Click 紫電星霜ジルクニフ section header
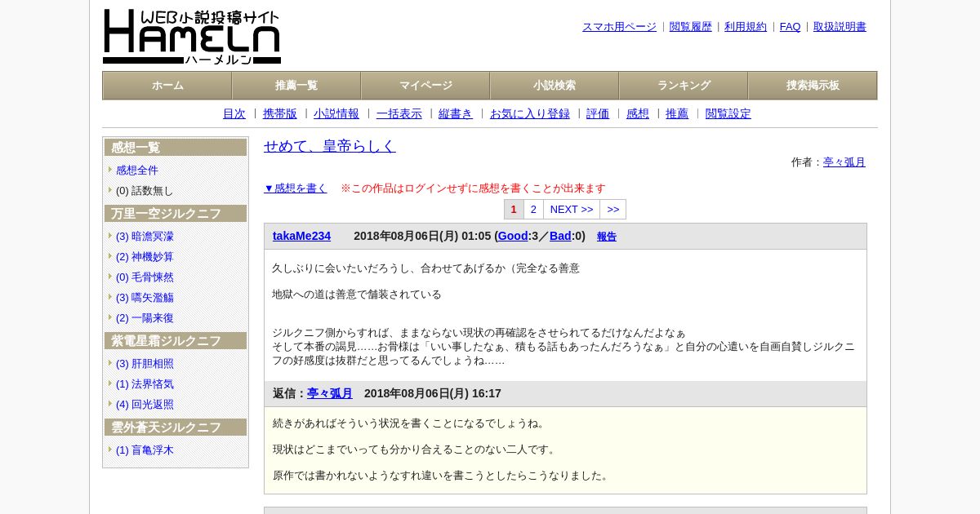This screenshot has width=980, height=514. (176, 341)
